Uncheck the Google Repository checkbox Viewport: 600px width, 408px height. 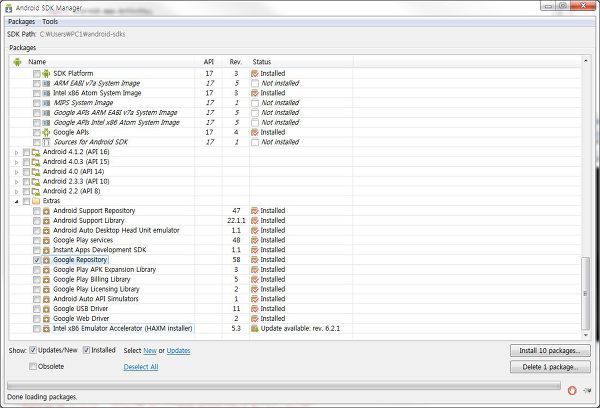tap(37, 260)
